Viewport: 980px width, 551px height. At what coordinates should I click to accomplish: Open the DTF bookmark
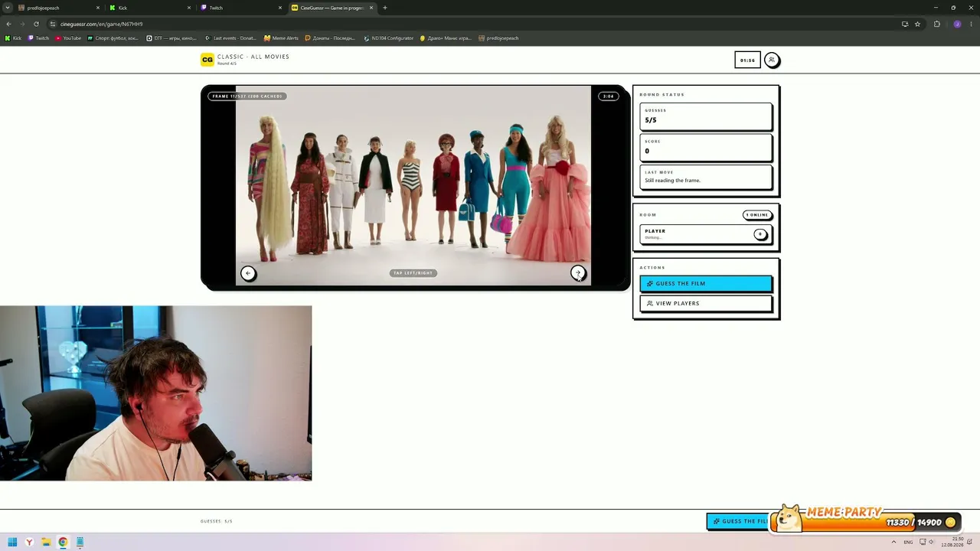172,38
